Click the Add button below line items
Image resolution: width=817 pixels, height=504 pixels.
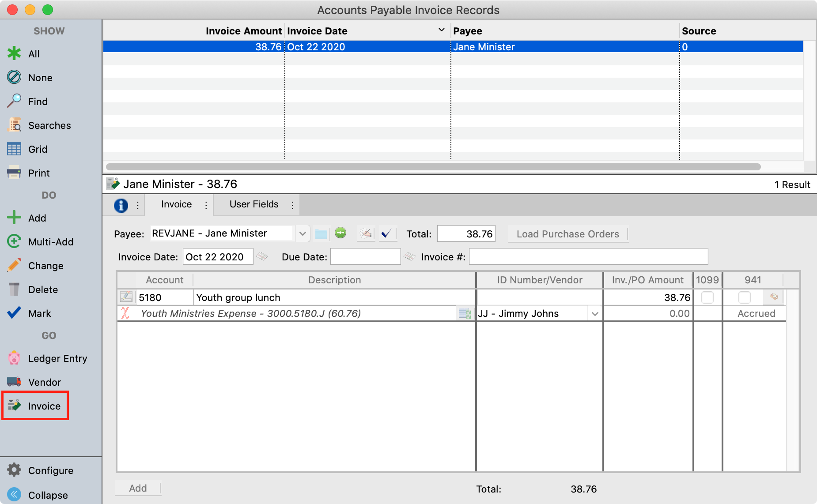tap(138, 488)
